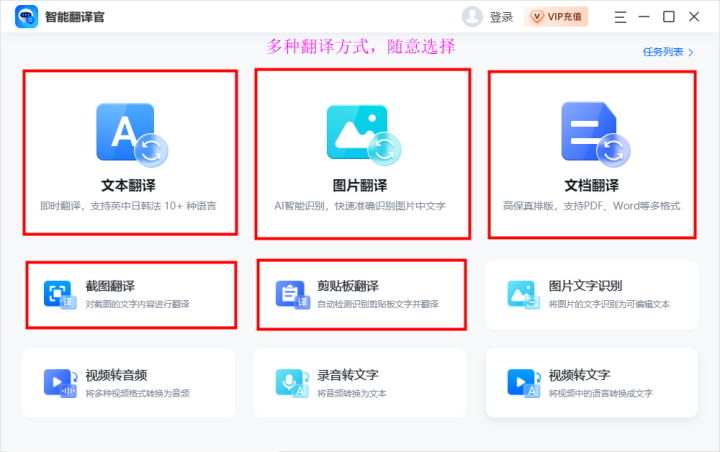Open the hamburger main menu in title bar
The image size is (720, 452).
[621, 17]
